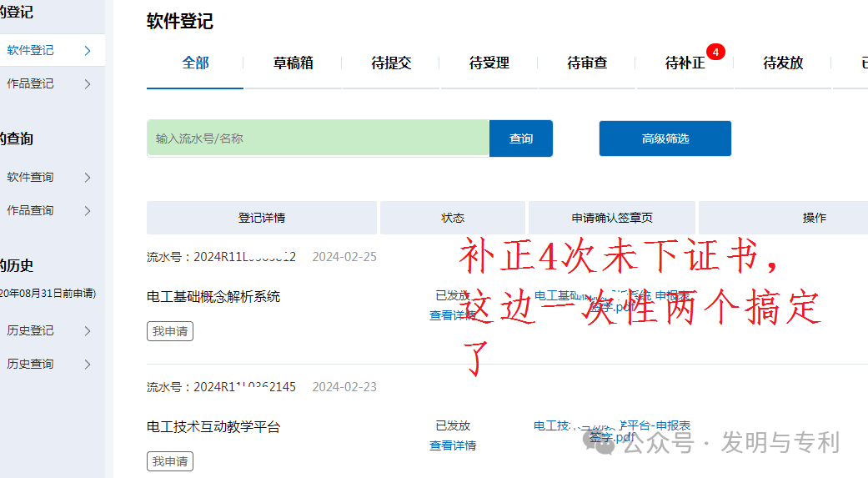Select software title 电工基础概念解析系统
The height and width of the screenshot is (478, 868).
click(x=213, y=297)
